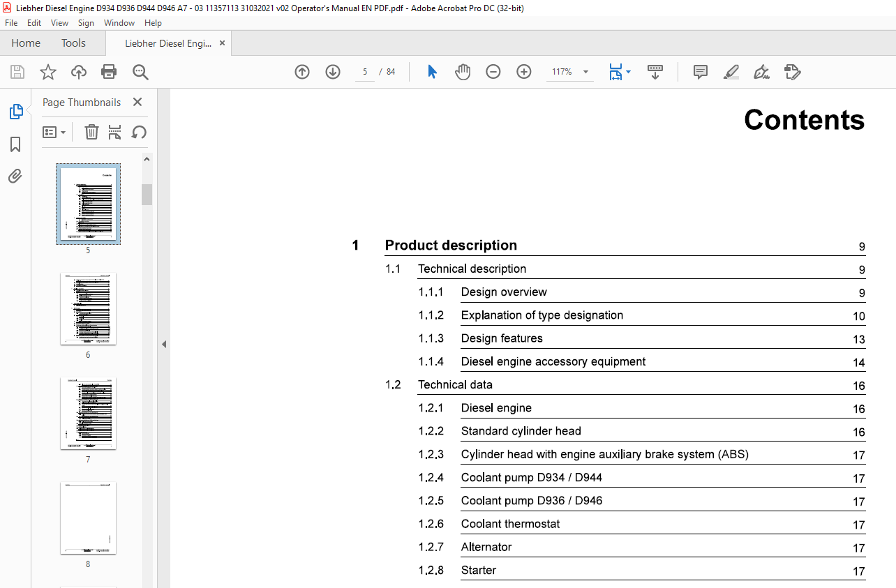896x588 pixels.
Task: Jump to Alternator entry
Action: pyautogui.click(x=486, y=547)
